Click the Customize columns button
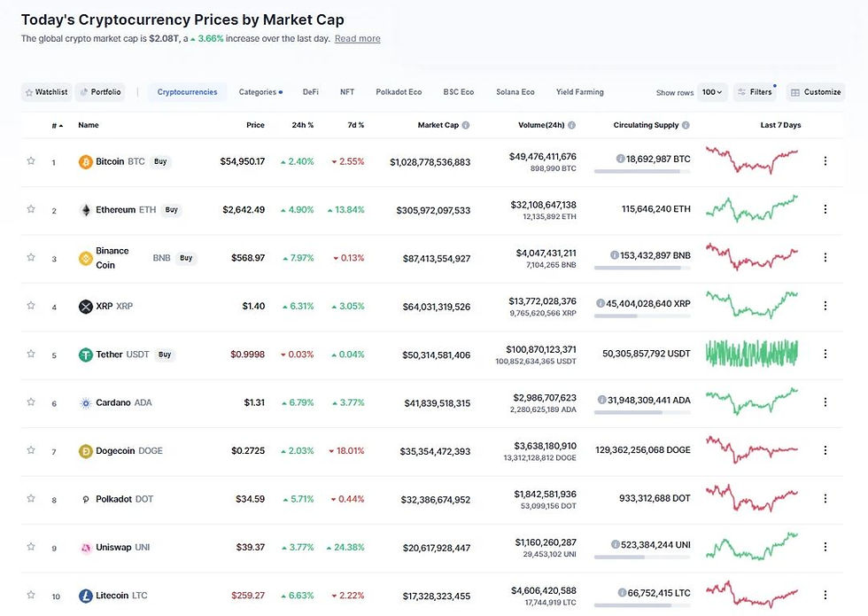Viewport: 868px width, 616px height. pyautogui.click(x=816, y=92)
